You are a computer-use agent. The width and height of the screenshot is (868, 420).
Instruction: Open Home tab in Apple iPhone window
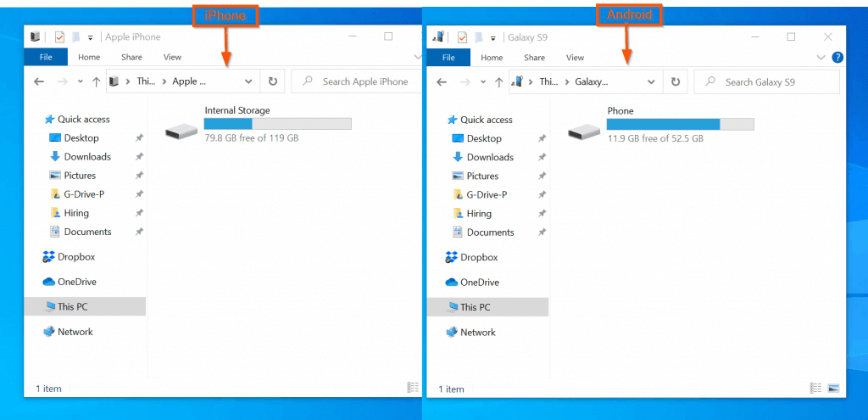89,57
